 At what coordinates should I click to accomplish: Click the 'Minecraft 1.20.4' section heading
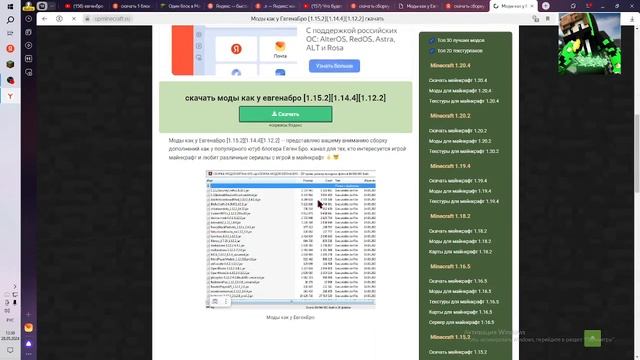pos(450,65)
